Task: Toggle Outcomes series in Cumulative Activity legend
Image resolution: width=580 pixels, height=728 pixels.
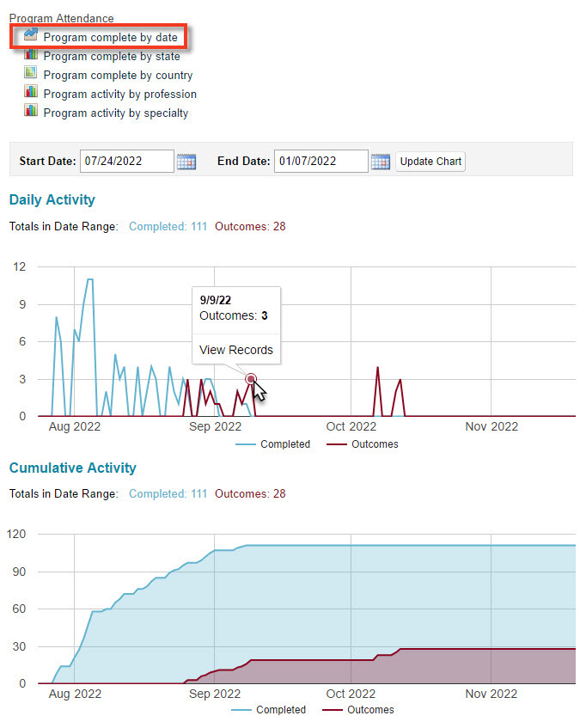Action: pos(358,710)
